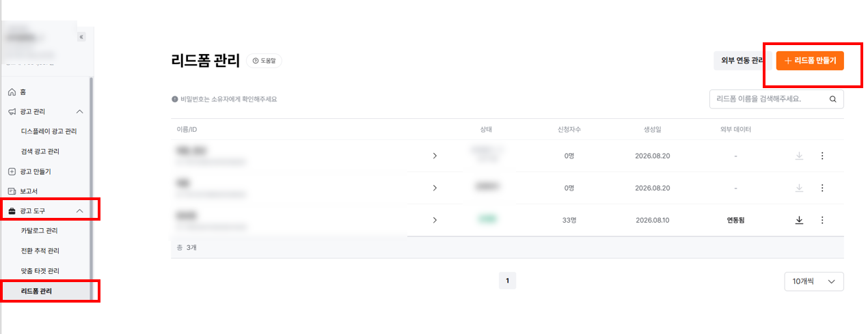Click the 외부 연동 관리 button
This screenshot has width=868, height=334.
click(x=743, y=61)
